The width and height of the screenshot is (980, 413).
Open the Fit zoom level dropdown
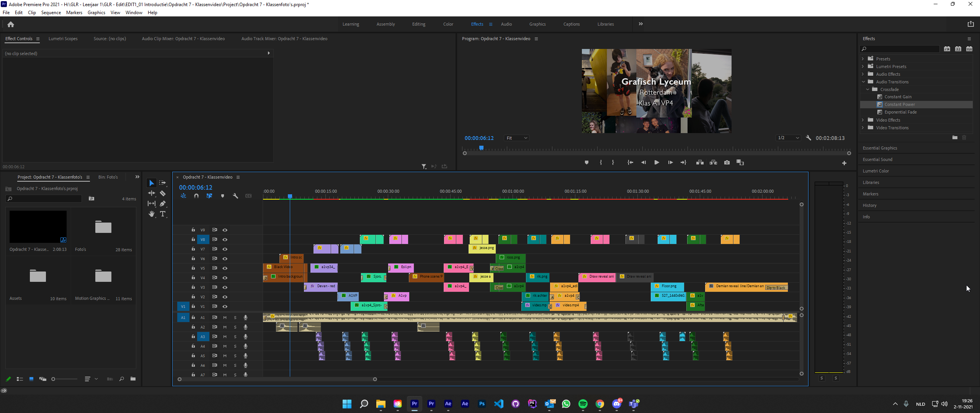click(516, 138)
